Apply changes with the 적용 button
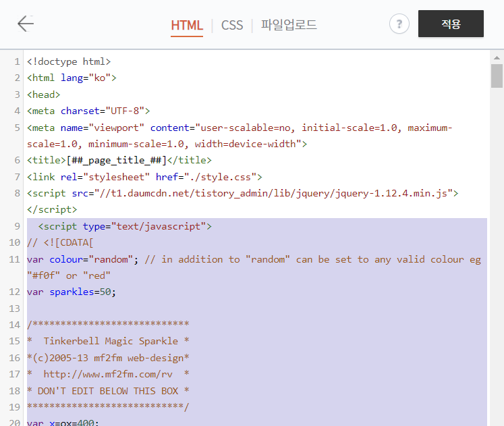The image size is (504, 426). coord(451,24)
